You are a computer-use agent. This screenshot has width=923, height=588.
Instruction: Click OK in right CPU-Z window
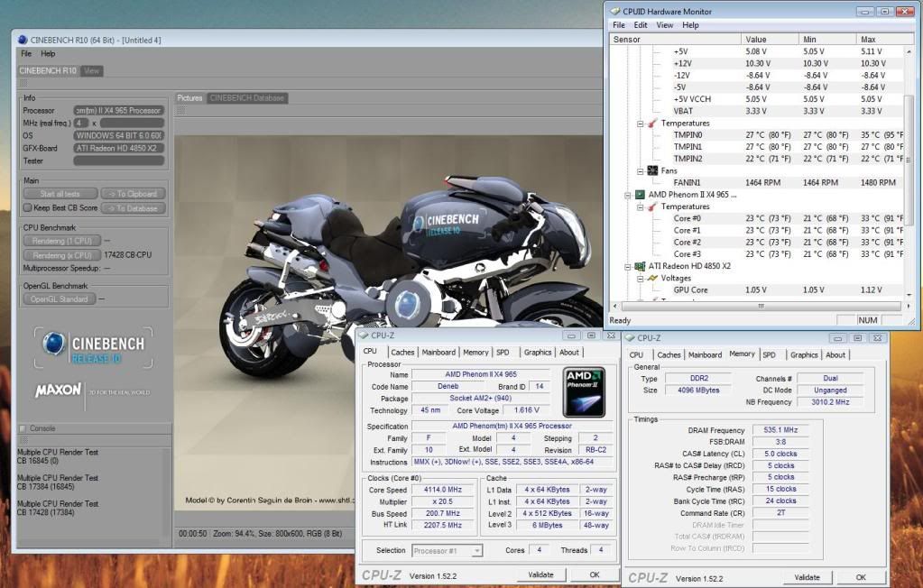pos(861,577)
